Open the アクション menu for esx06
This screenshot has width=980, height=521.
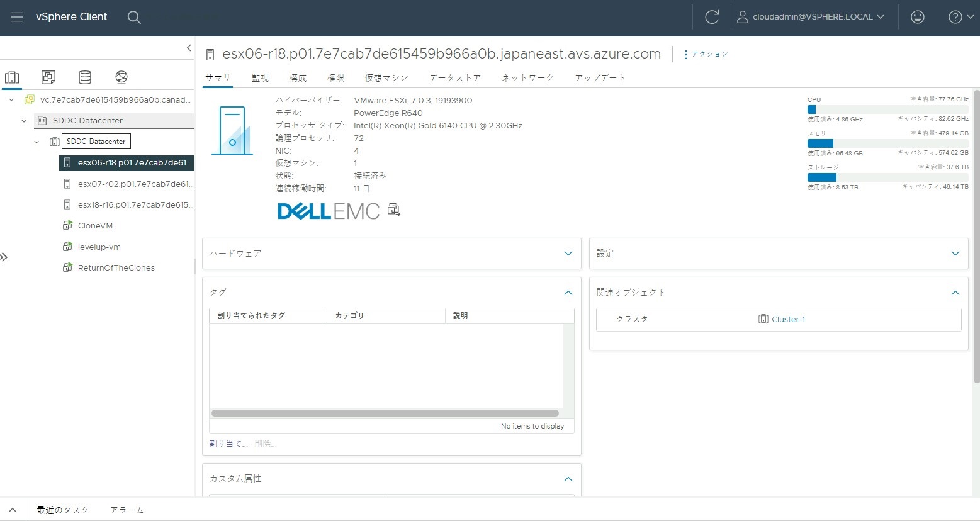[709, 54]
